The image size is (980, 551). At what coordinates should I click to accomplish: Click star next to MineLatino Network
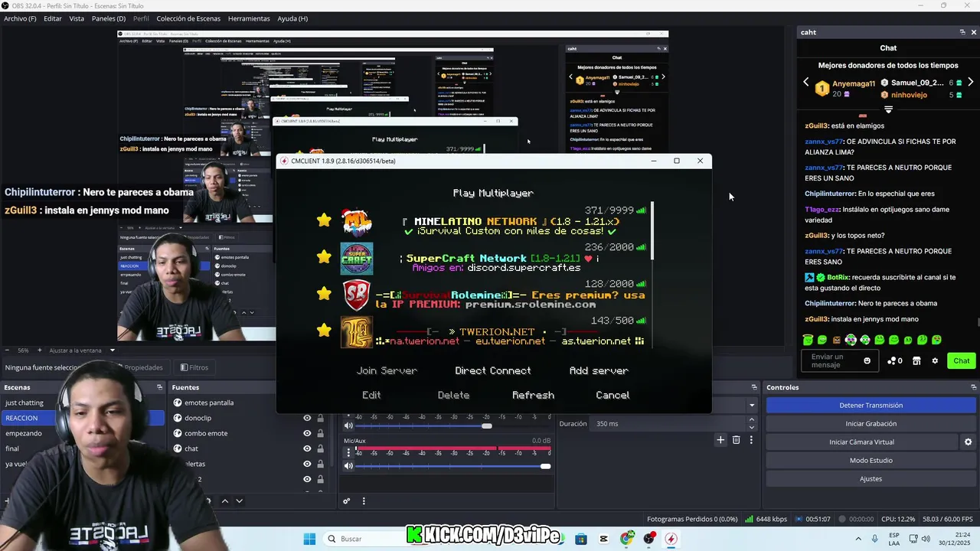324,220
